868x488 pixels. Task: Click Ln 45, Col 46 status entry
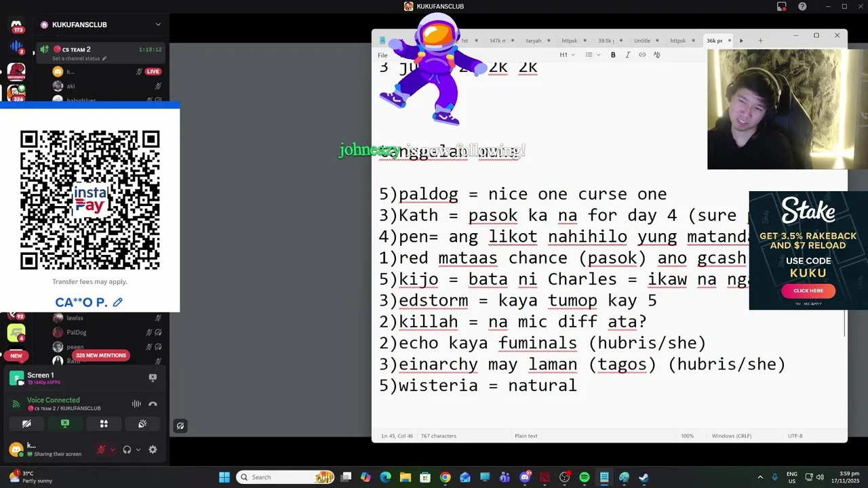pyautogui.click(x=399, y=436)
